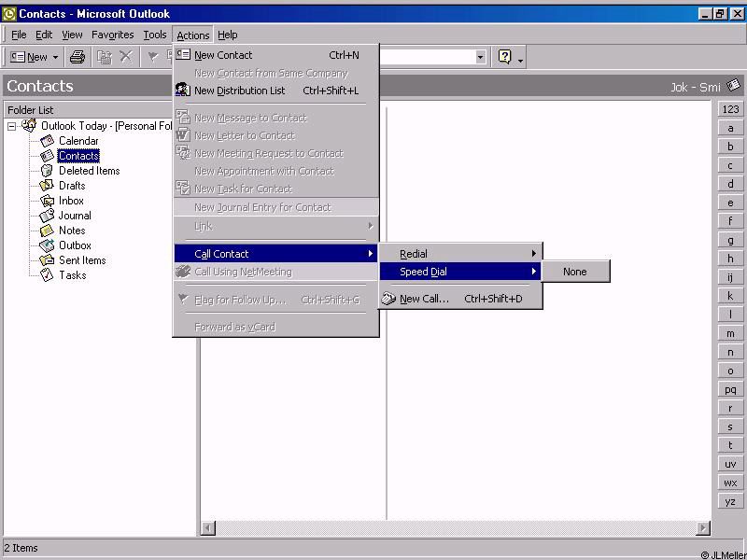The image size is (747, 560).
Task: Choose New Contact in Actions menu
Action: pyautogui.click(x=276, y=55)
